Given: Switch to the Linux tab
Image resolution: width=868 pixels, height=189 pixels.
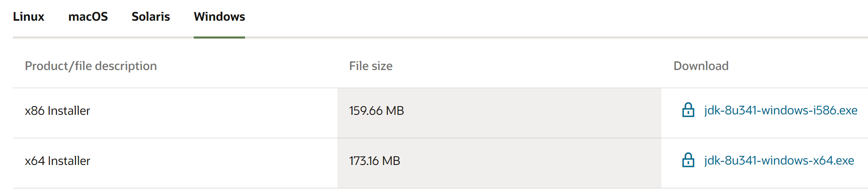Looking at the screenshot, I should tap(29, 17).
